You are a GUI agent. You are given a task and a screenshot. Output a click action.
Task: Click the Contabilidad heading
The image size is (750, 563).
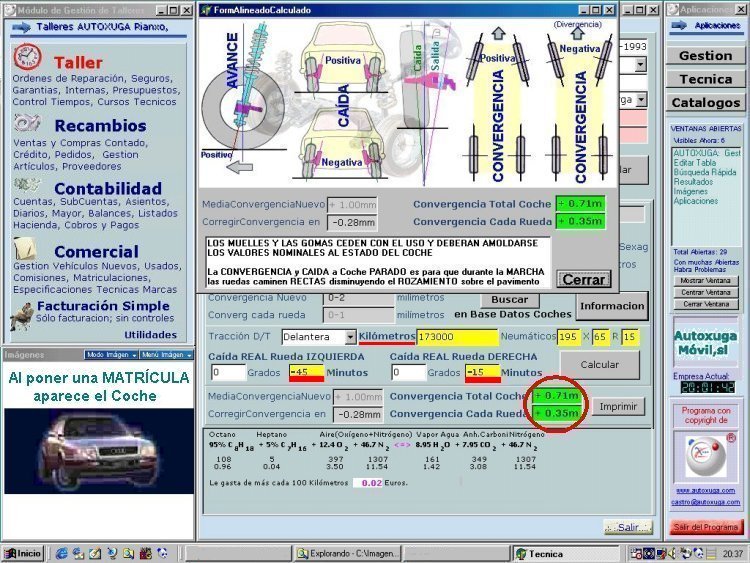point(108,188)
